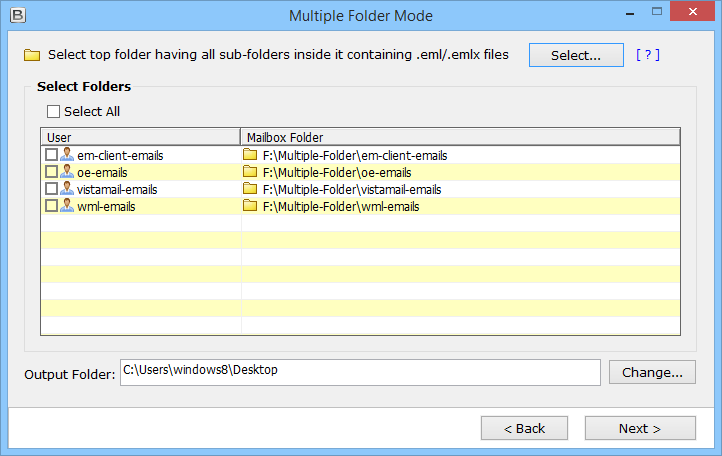Click user icon for oe-emails
The image size is (722, 456).
pyautogui.click(x=67, y=171)
